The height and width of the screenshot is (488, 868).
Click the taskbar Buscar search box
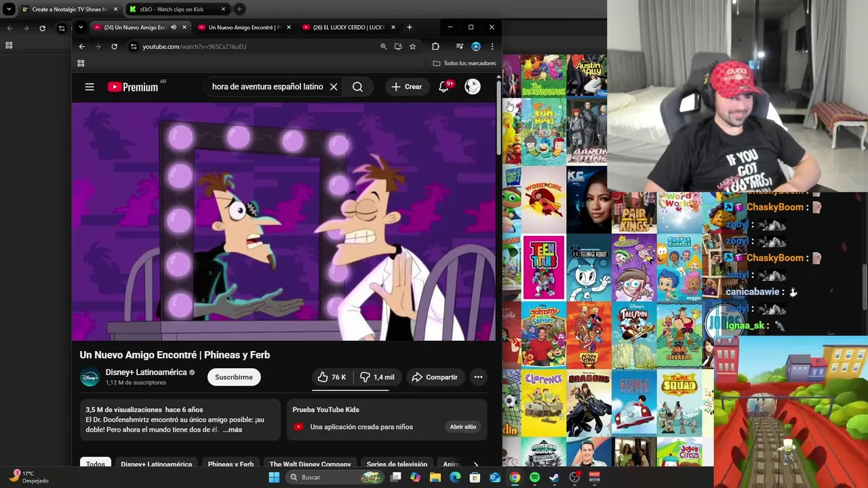335,477
